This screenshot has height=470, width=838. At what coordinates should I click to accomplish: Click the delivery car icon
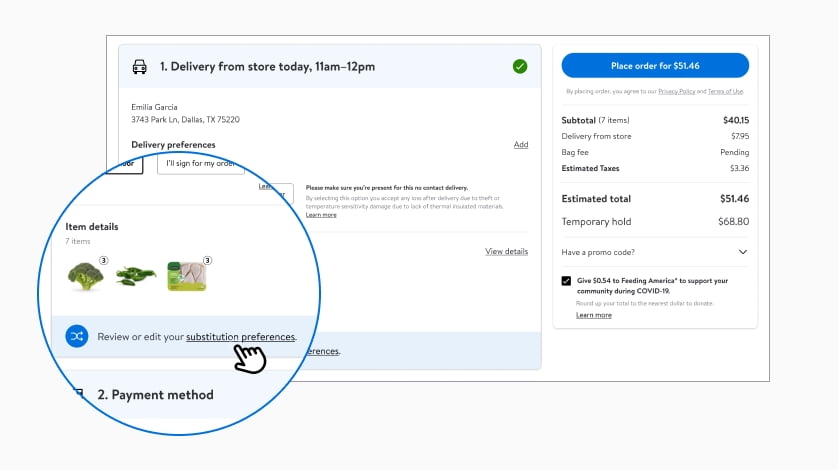click(139, 67)
